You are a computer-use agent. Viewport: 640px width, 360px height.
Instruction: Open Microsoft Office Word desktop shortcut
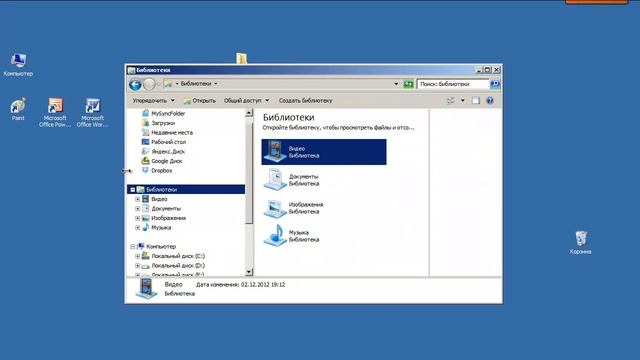(x=93, y=112)
